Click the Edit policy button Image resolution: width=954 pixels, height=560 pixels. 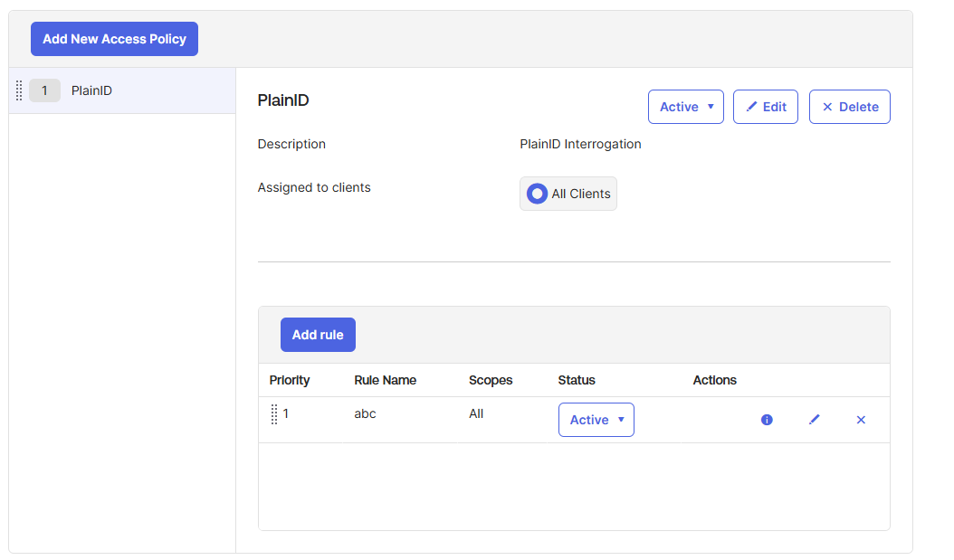coord(766,107)
